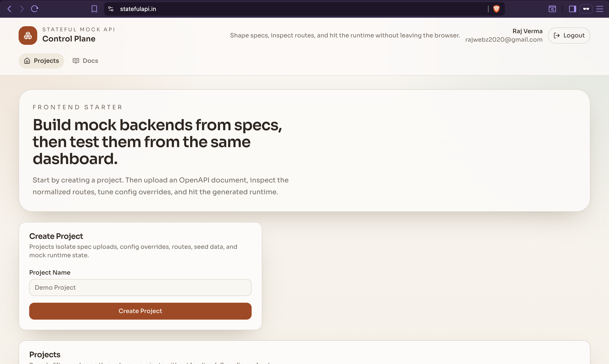Open the browser hamburger menu icon
The image size is (609, 364).
coord(600,9)
